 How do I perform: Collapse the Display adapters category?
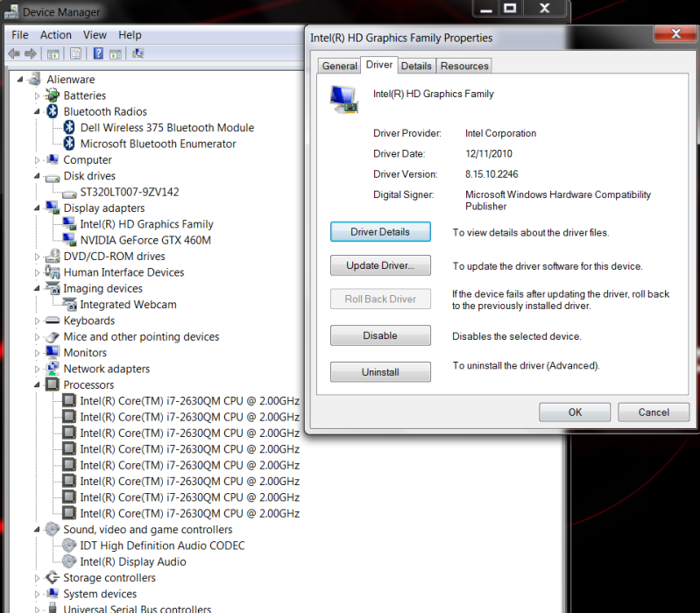point(37,208)
